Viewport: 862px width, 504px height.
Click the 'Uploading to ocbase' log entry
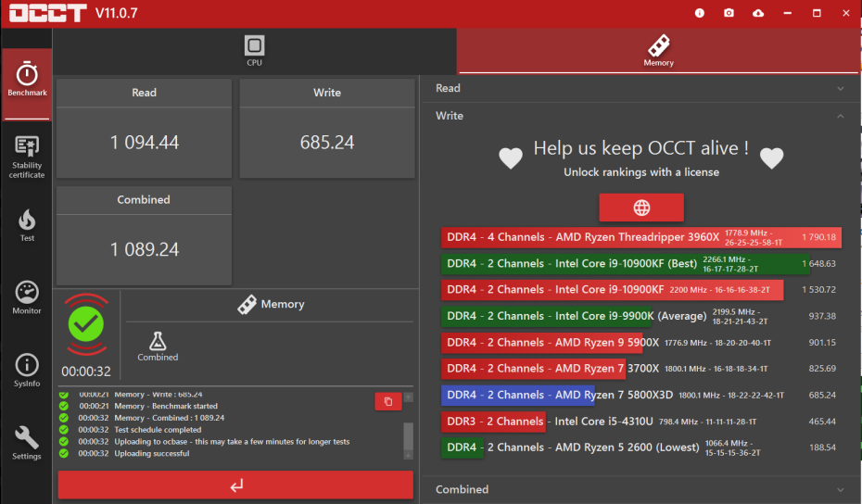232,441
